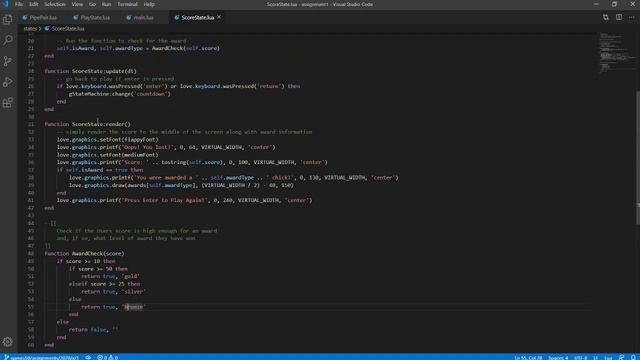Screen dimensions: 640x360
Task: Click line number 48 in the gutter
Action: pyautogui.click(x=31, y=253)
